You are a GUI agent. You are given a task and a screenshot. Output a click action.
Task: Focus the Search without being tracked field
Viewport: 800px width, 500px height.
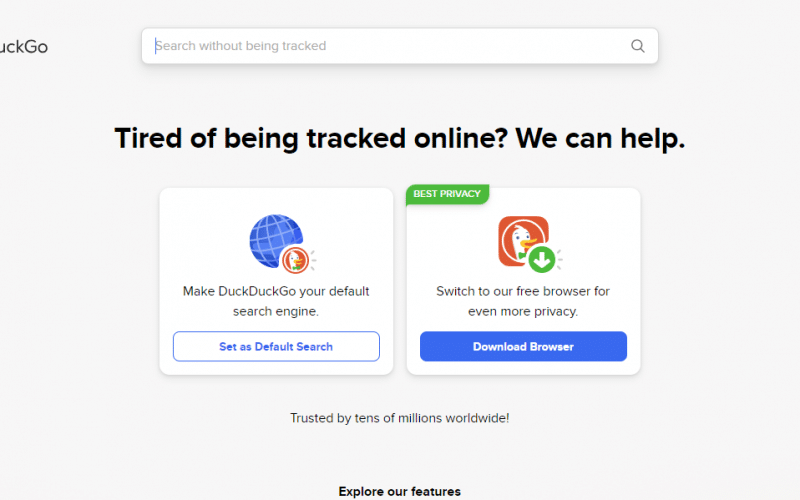(390, 46)
